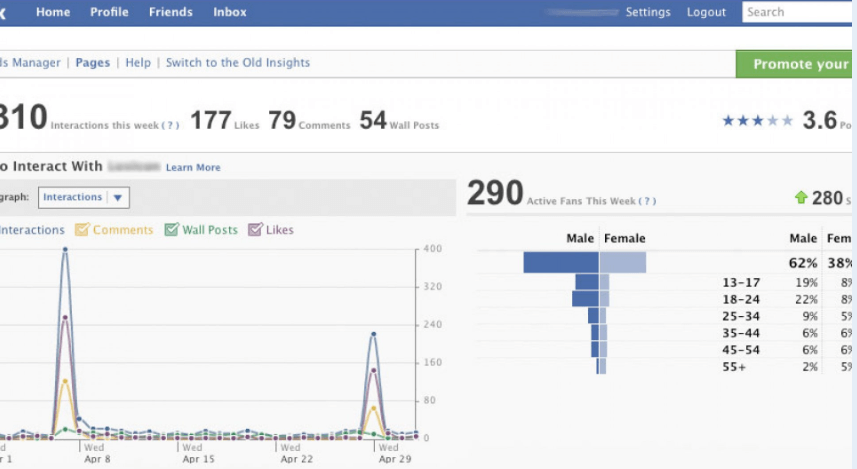Toggle the Wall Posts checkbox
Image resolution: width=857 pixels, height=469 pixels.
pyautogui.click(x=172, y=229)
